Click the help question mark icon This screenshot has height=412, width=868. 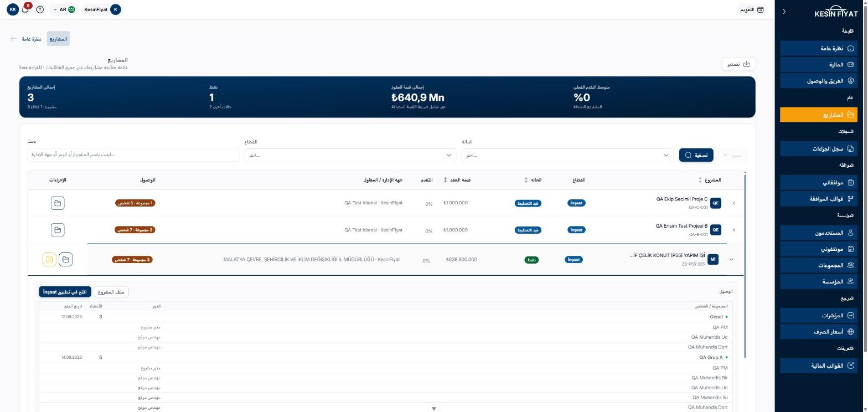[40, 9]
